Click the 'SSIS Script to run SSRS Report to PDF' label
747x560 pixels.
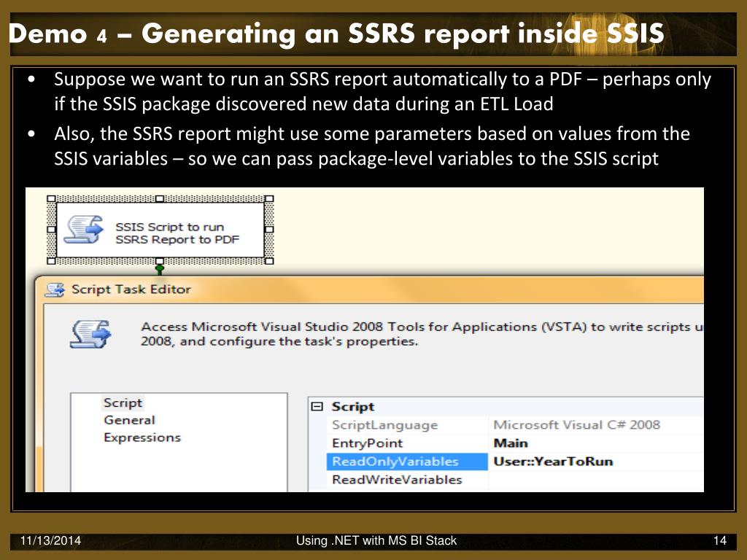click(177, 233)
